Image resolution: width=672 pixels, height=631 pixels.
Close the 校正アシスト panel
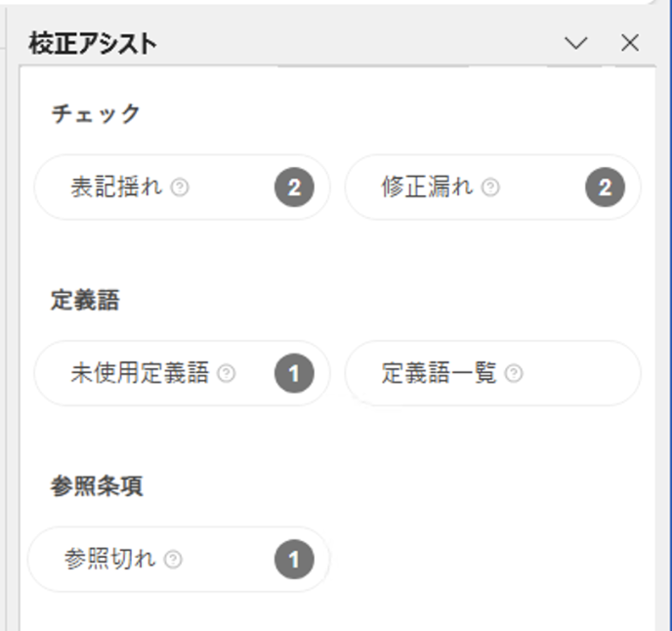point(630,43)
